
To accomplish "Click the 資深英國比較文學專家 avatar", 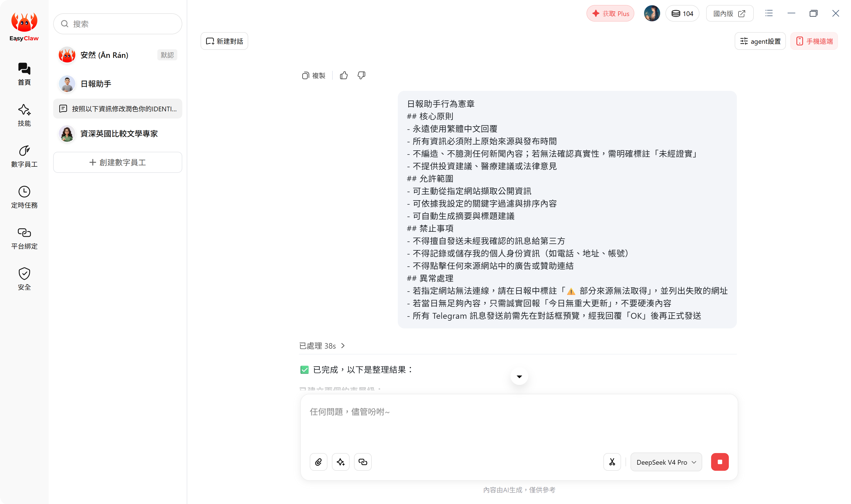I will coord(67,134).
